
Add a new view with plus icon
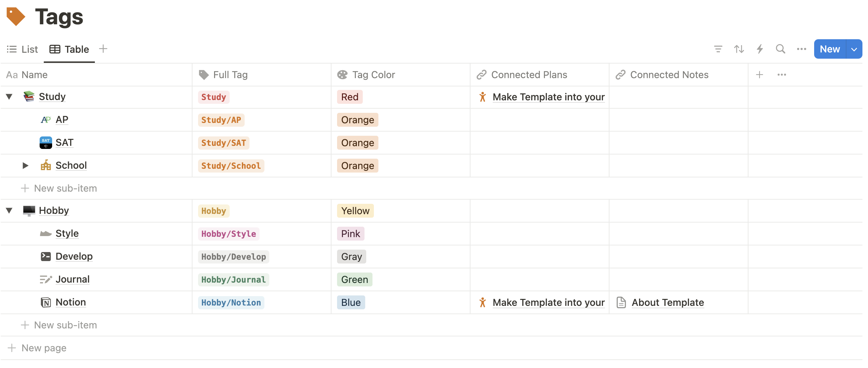click(103, 49)
